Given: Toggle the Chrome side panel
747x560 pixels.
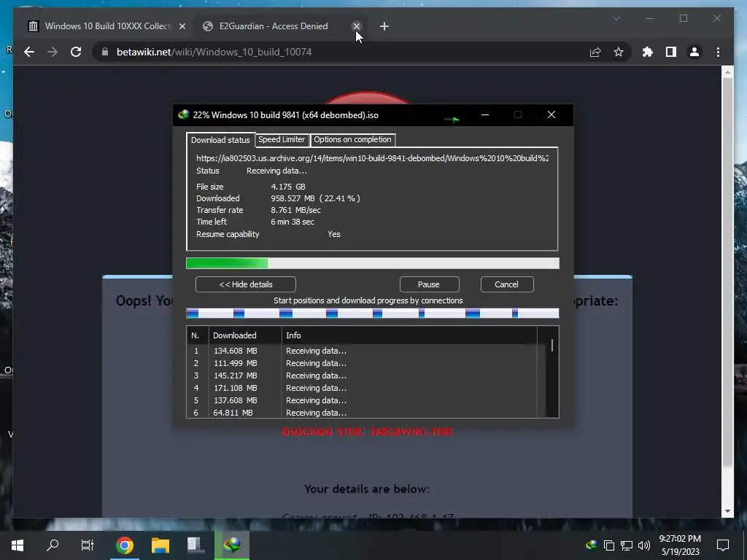Looking at the screenshot, I should coord(671,52).
